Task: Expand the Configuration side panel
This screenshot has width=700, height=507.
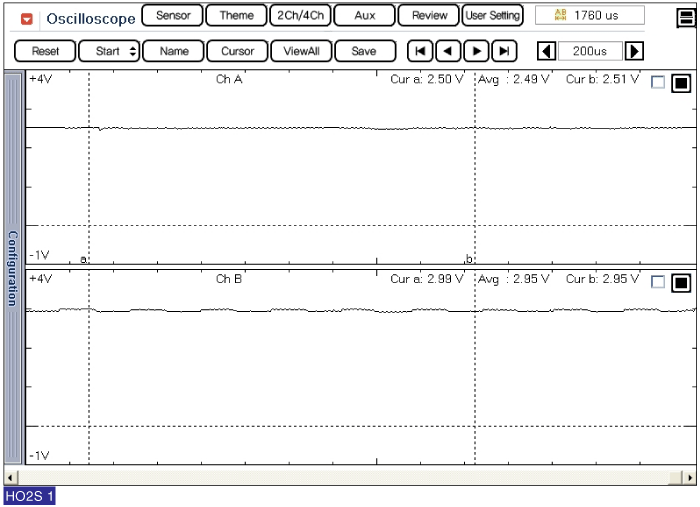Action: coord(13,268)
